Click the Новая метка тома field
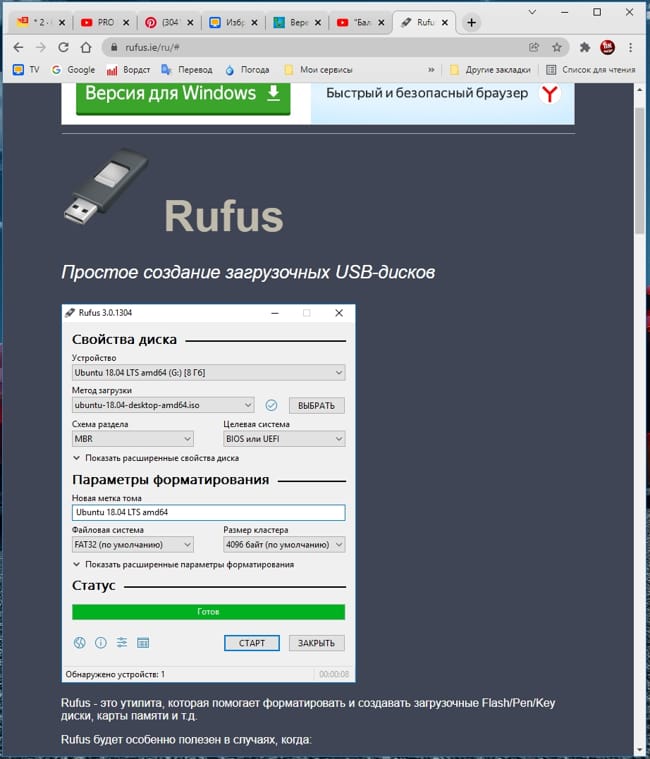The width and height of the screenshot is (650, 759). pyautogui.click(x=209, y=513)
